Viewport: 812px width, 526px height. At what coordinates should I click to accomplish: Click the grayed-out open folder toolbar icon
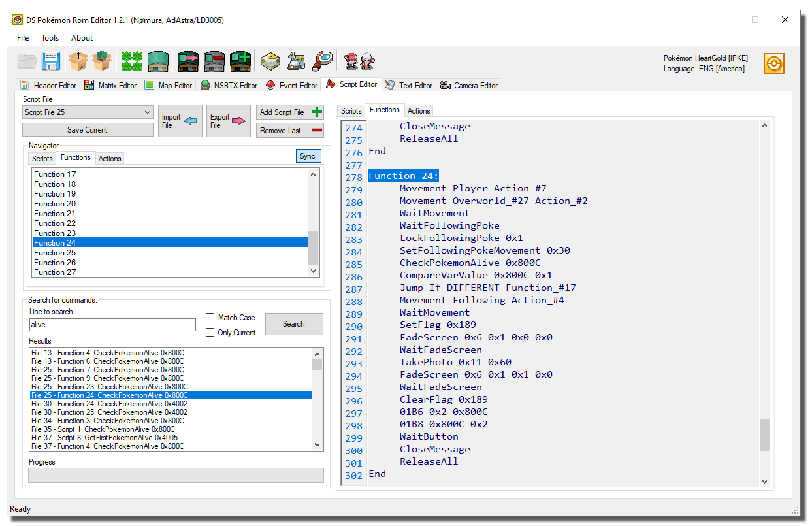[27, 61]
